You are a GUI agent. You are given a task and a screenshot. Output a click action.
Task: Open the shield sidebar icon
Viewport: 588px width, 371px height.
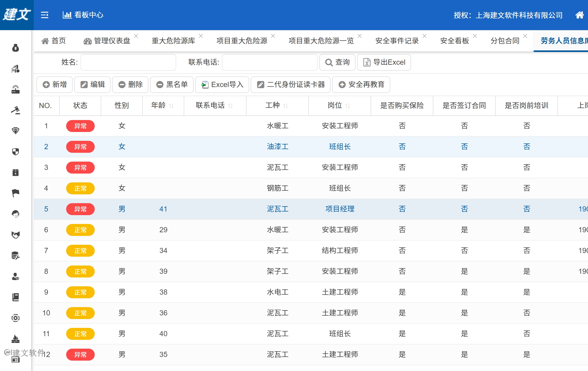(16, 152)
